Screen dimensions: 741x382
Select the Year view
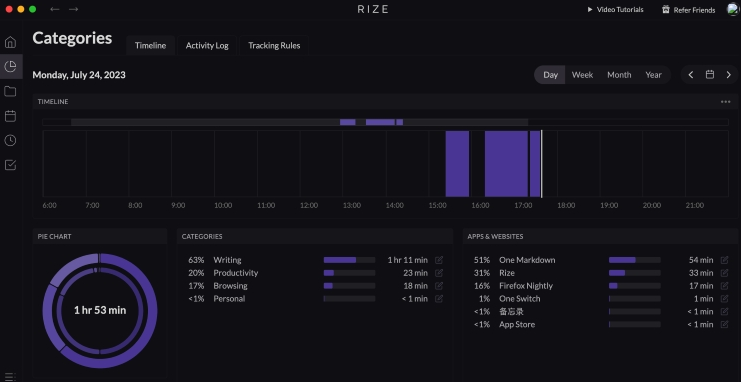(654, 75)
